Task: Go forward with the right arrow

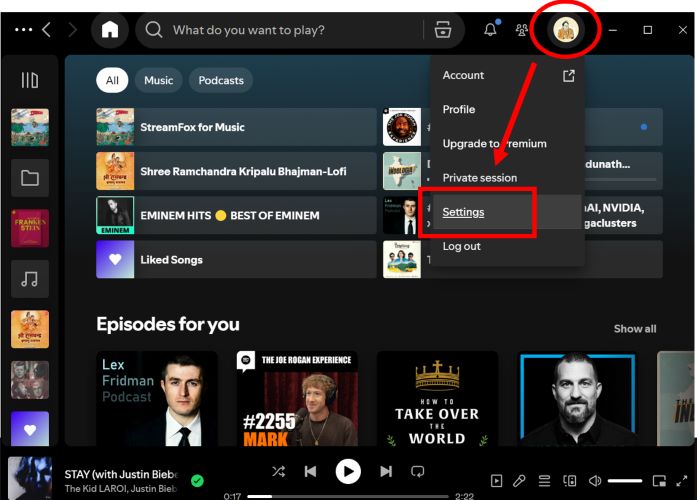Action: [72, 30]
